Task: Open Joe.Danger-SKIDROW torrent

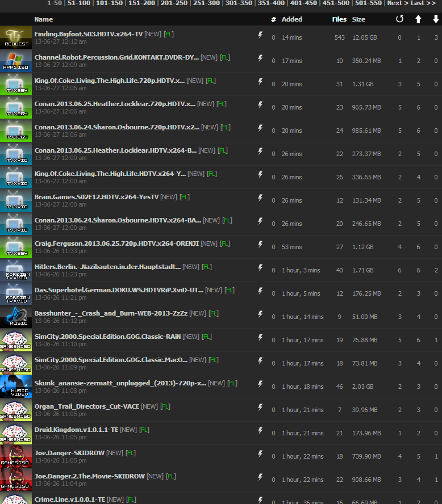Action: [x=69, y=453]
